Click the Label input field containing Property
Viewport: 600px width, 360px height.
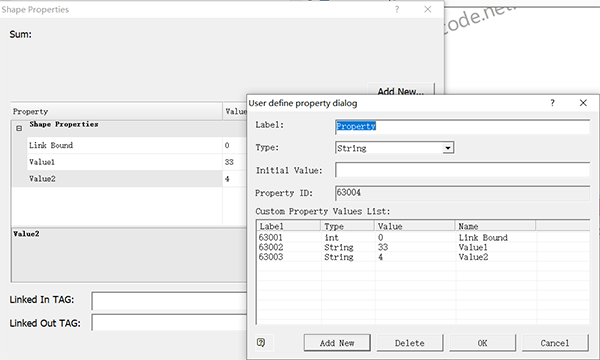click(463, 127)
